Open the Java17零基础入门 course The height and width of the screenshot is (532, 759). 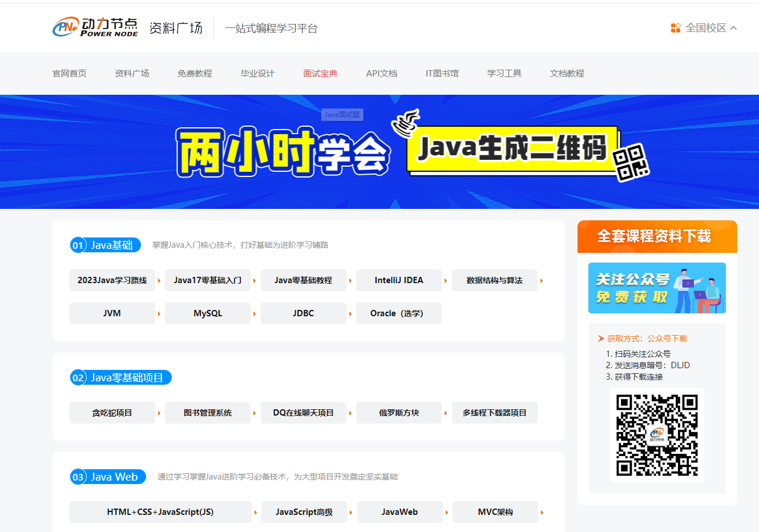point(208,280)
